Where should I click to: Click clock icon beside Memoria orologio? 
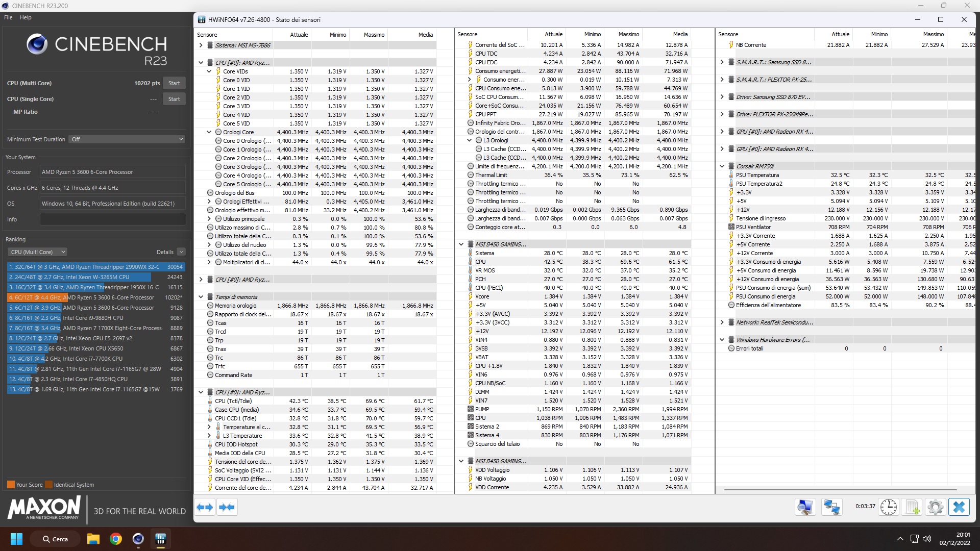210,306
